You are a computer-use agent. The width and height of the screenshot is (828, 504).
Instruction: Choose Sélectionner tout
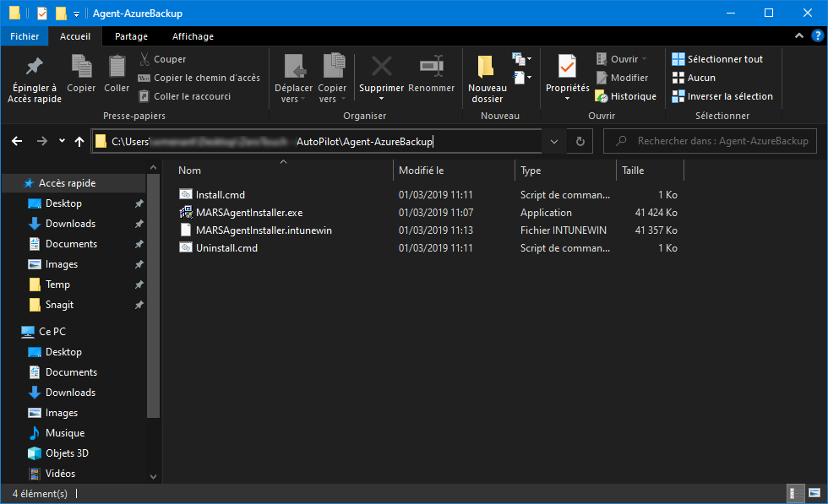(x=717, y=59)
